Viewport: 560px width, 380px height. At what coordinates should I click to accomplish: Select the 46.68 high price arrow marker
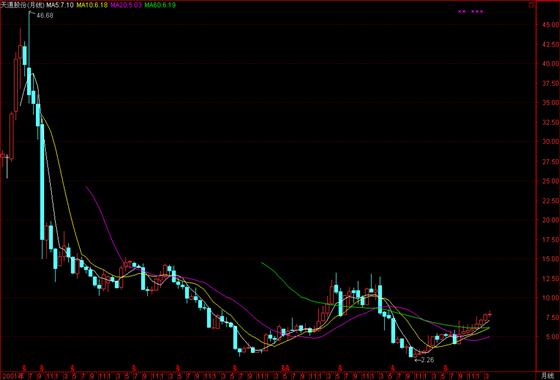click(x=41, y=15)
